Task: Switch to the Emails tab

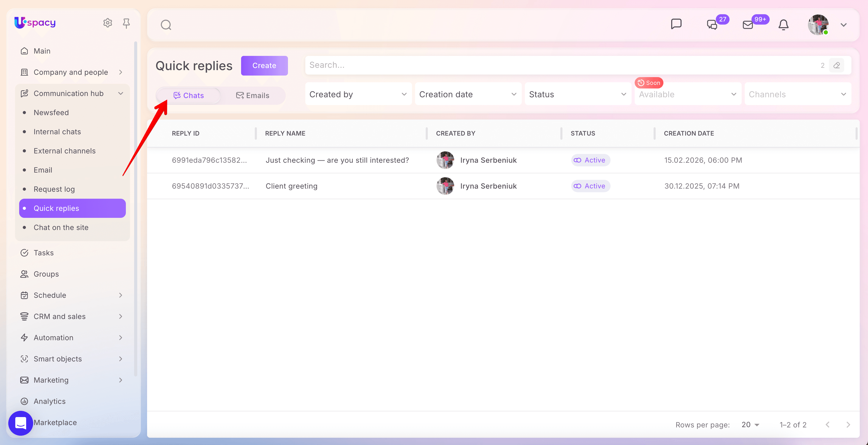Action: coord(253,96)
